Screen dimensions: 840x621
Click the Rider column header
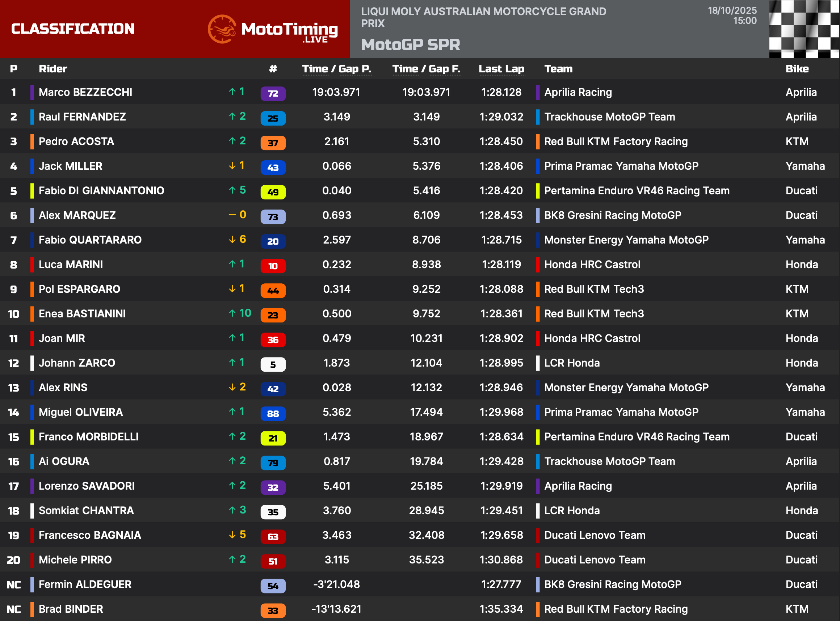tap(53, 69)
